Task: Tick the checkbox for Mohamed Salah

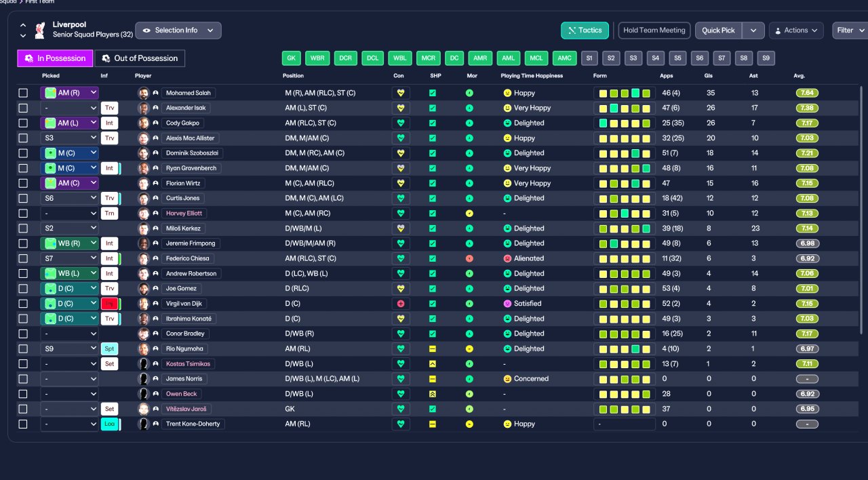Action: (x=23, y=93)
